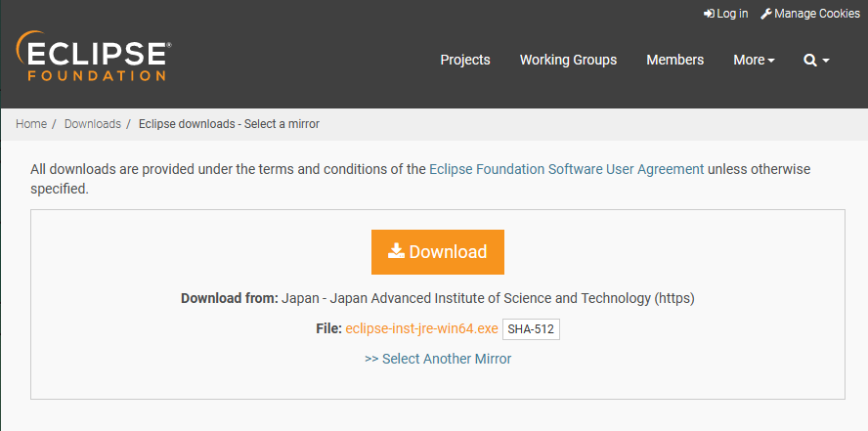Image resolution: width=868 pixels, height=431 pixels.
Task: Expand the SHA-512 checksum toggle
Action: pyautogui.click(x=531, y=329)
